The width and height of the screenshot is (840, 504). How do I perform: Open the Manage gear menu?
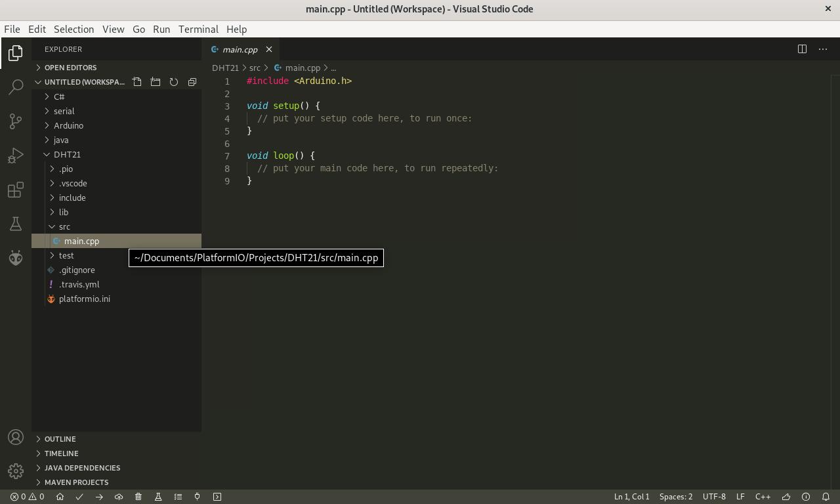(16, 471)
